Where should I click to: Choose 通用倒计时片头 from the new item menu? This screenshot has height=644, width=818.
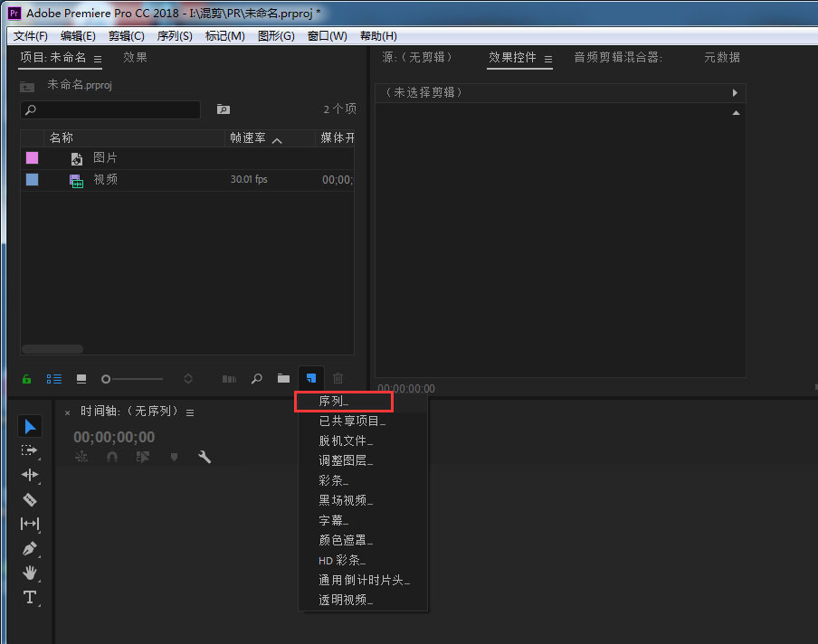point(363,581)
